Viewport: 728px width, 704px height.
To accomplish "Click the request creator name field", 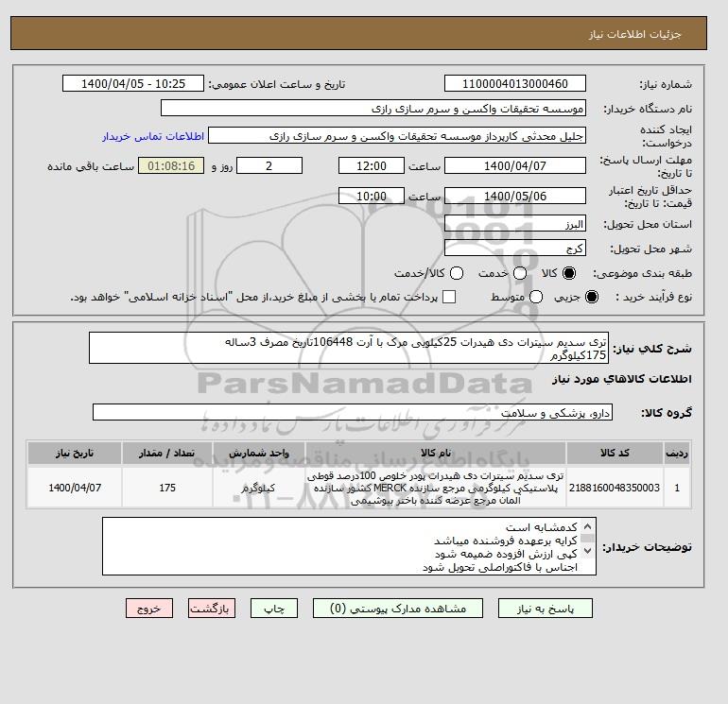I will point(397,136).
